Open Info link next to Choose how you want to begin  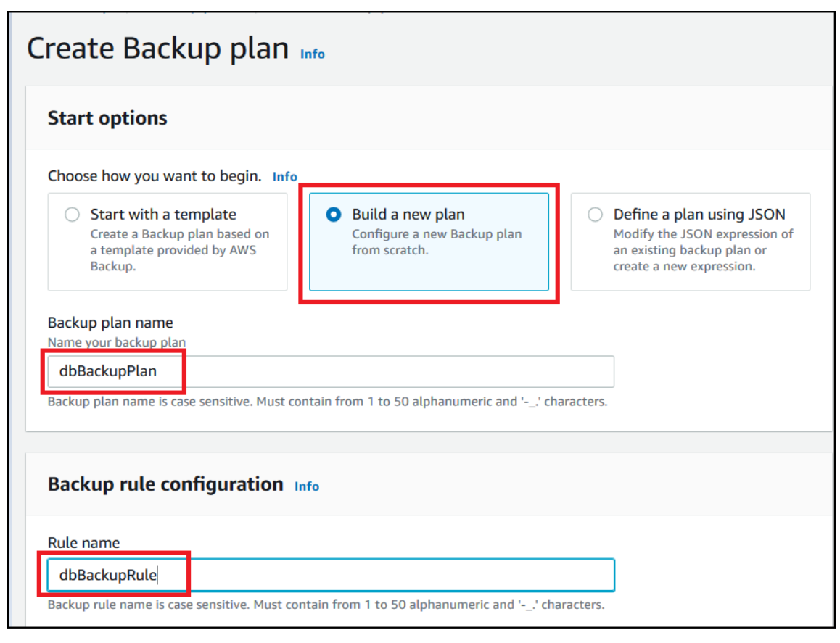tap(284, 177)
